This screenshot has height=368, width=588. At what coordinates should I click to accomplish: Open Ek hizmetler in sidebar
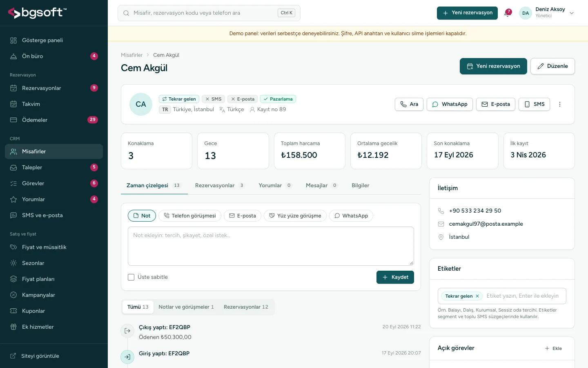tap(54, 327)
